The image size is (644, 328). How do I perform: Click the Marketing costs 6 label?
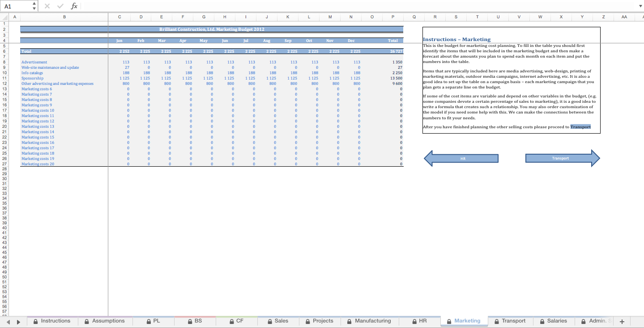pos(37,89)
